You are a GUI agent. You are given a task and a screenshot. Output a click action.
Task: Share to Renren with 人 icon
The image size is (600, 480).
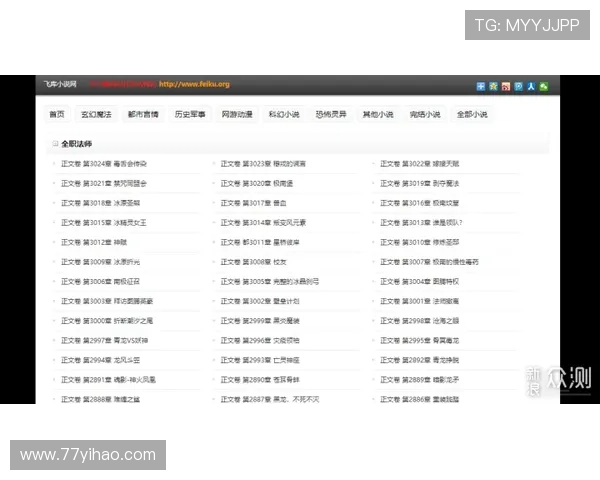tap(531, 87)
